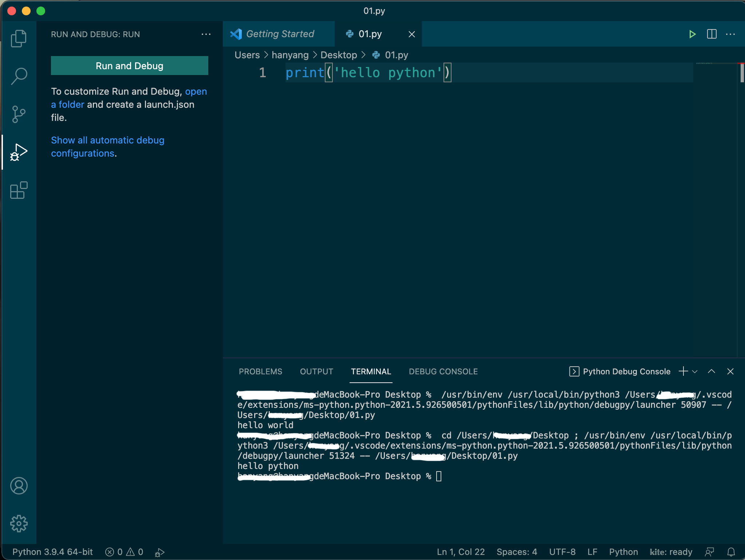Switch to the DEBUG CONSOLE tab
The width and height of the screenshot is (745, 560).
tap(444, 371)
